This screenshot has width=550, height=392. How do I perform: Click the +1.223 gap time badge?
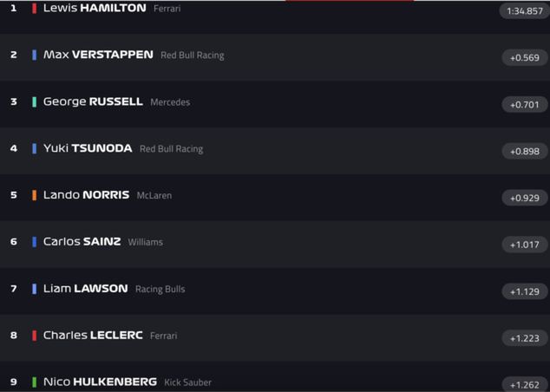pos(525,338)
